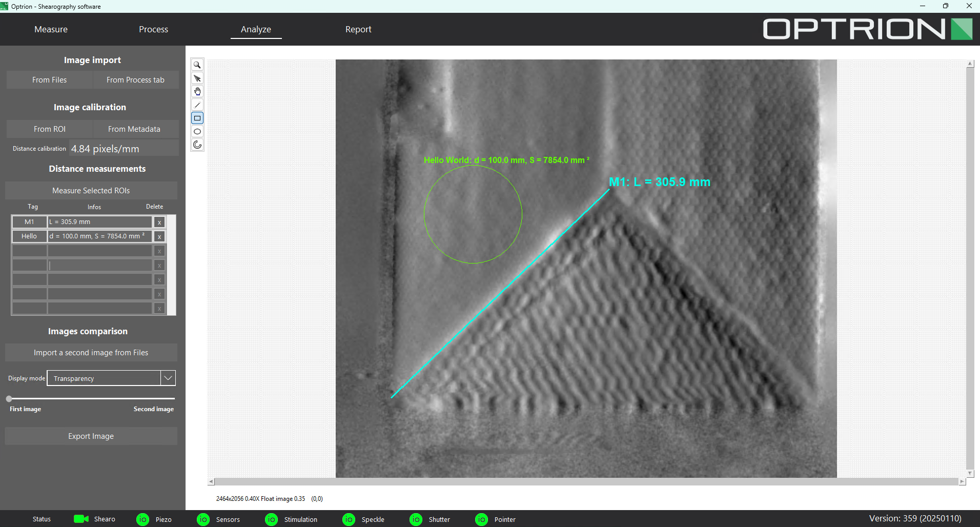Click the Hello tag cell
The image size is (980, 527).
[x=29, y=236]
